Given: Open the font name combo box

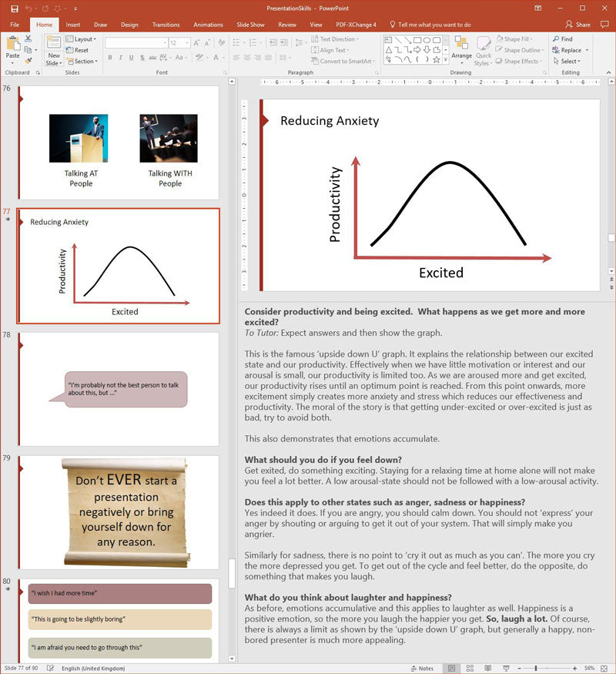Looking at the screenshot, I should point(136,43).
